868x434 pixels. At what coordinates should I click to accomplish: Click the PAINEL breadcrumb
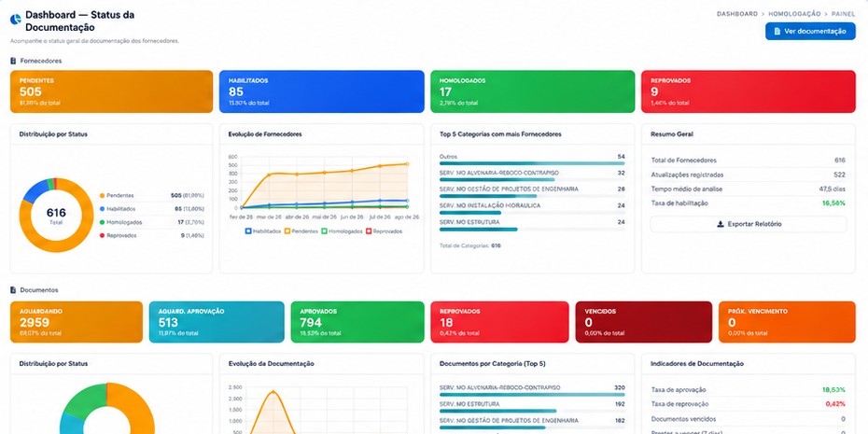pos(843,14)
